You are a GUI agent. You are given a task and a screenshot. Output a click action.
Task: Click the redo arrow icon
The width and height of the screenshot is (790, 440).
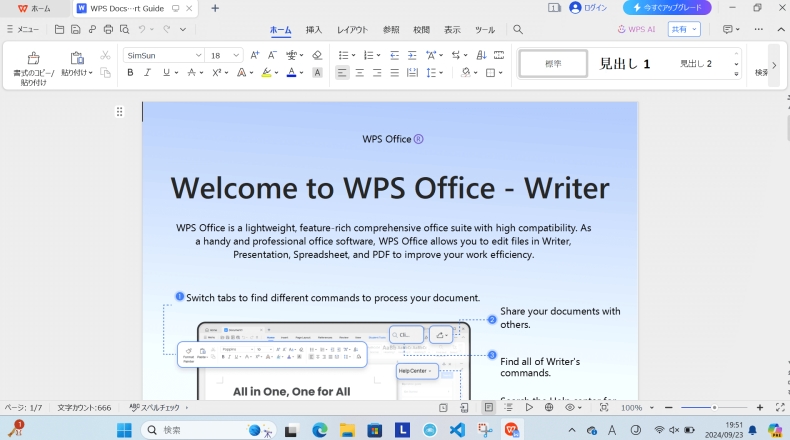pyautogui.click(x=167, y=30)
